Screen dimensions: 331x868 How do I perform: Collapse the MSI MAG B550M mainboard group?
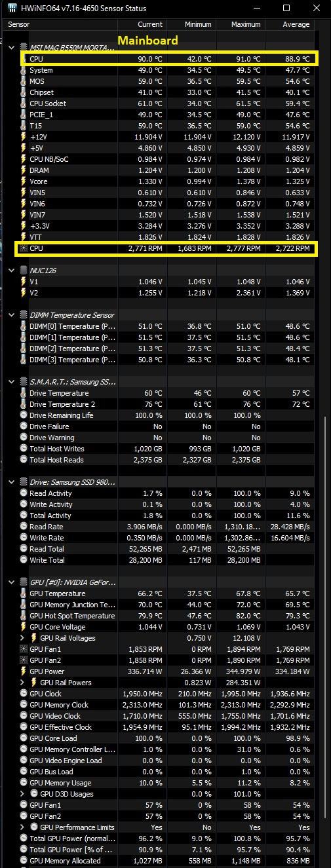tap(12, 48)
